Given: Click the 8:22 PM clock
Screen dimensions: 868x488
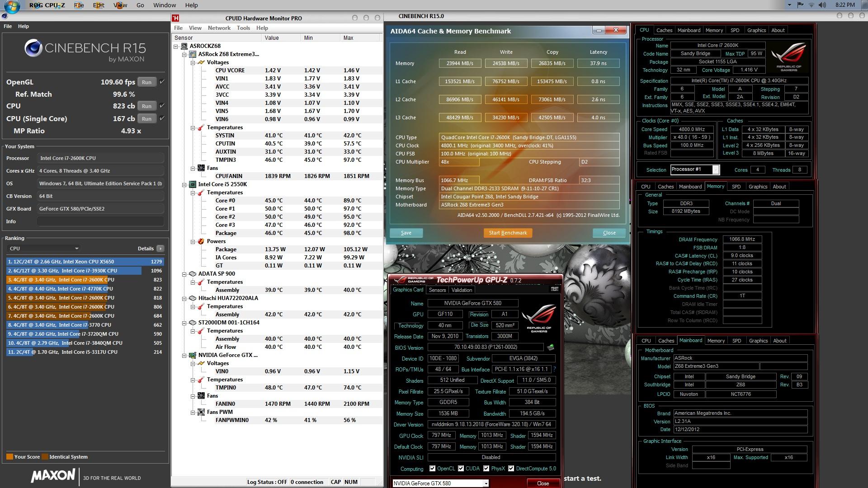Looking at the screenshot, I should click(x=844, y=5).
